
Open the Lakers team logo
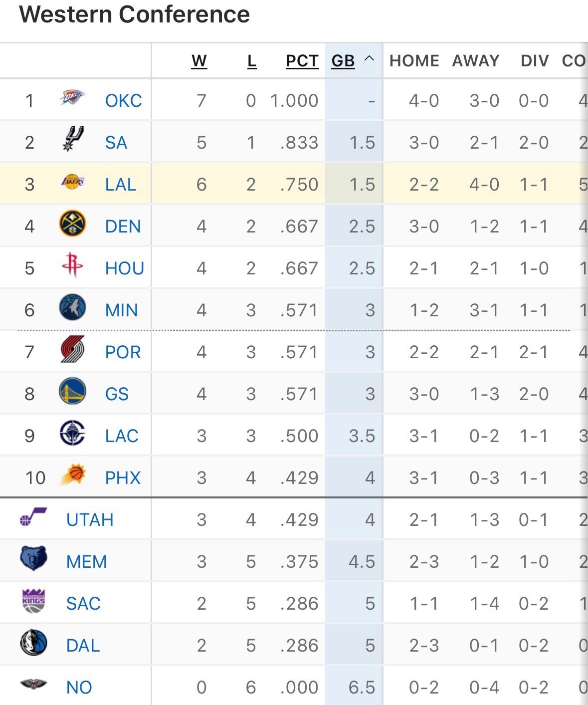point(73,182)
